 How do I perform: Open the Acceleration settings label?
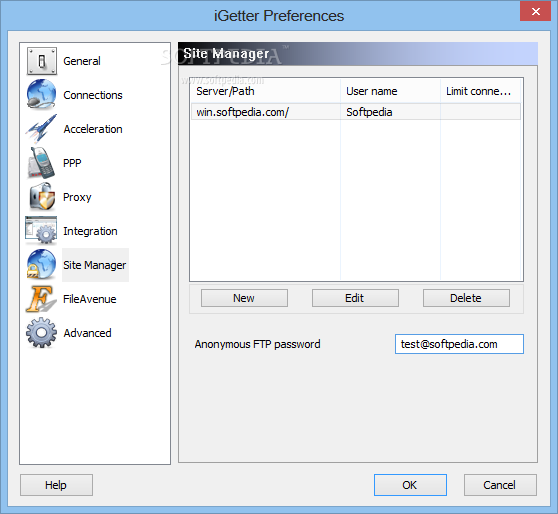[x=93, y=129]
